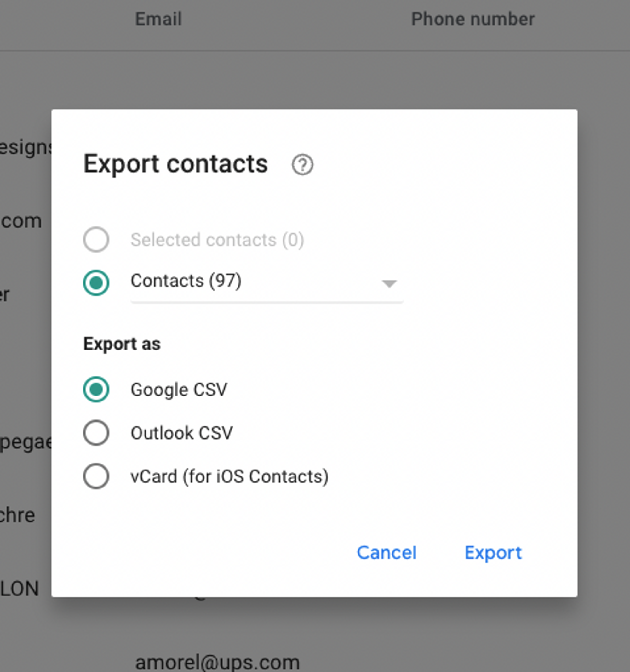The image size is (630, 672).
Task: Click the Google CSV label text
Action: [x=179, y=389]
